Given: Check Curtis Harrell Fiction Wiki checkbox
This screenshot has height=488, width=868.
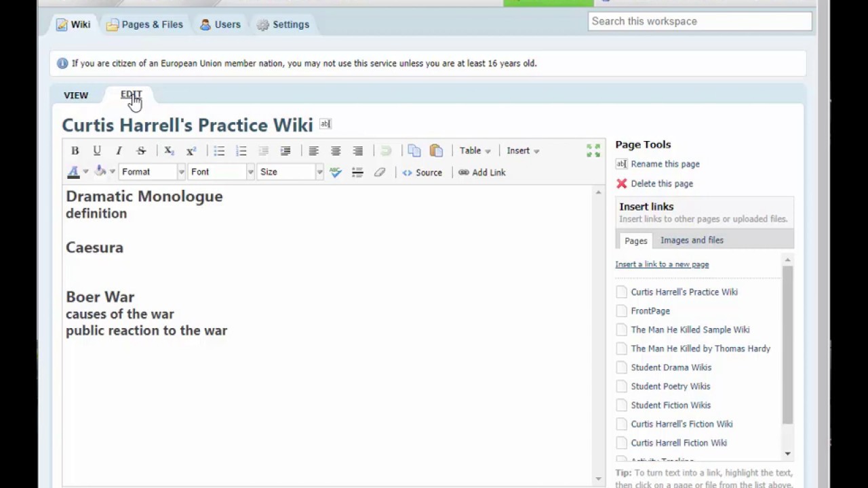Looking at the screenshot, I should pos(622,443).
